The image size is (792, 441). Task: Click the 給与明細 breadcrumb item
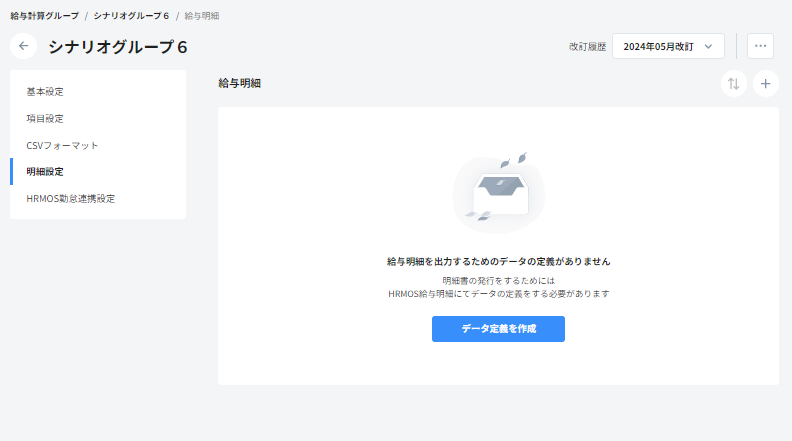tap(202, 16)
